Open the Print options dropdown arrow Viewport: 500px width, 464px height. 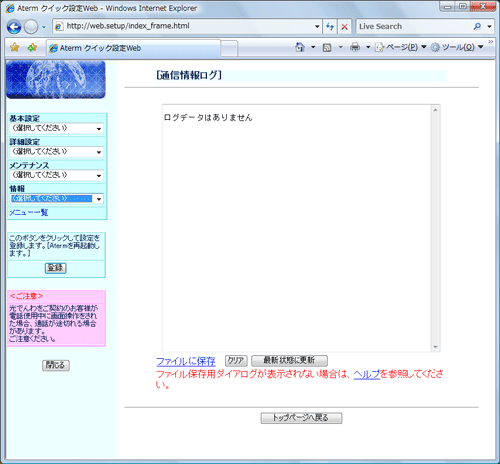pos(368,47)
